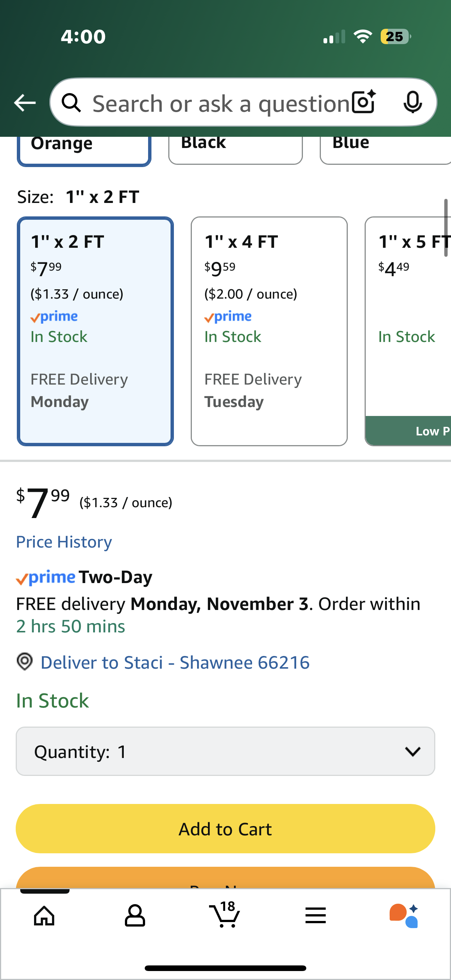Focus the search or ask field
Screen dimensions: 451x980
pos(221,104)
